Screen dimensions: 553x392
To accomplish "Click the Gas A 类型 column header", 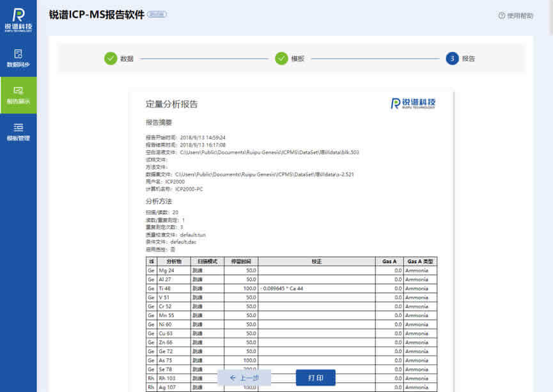I will point(421,262).
